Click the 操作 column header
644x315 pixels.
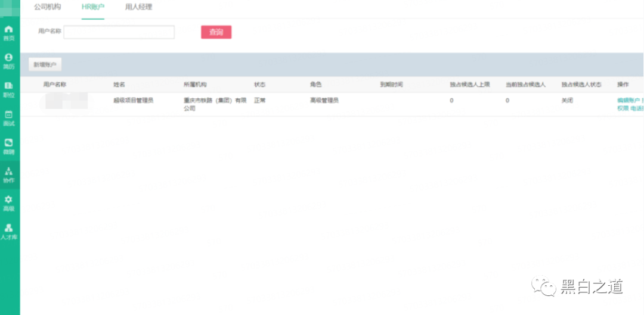(x=623, y=85)
